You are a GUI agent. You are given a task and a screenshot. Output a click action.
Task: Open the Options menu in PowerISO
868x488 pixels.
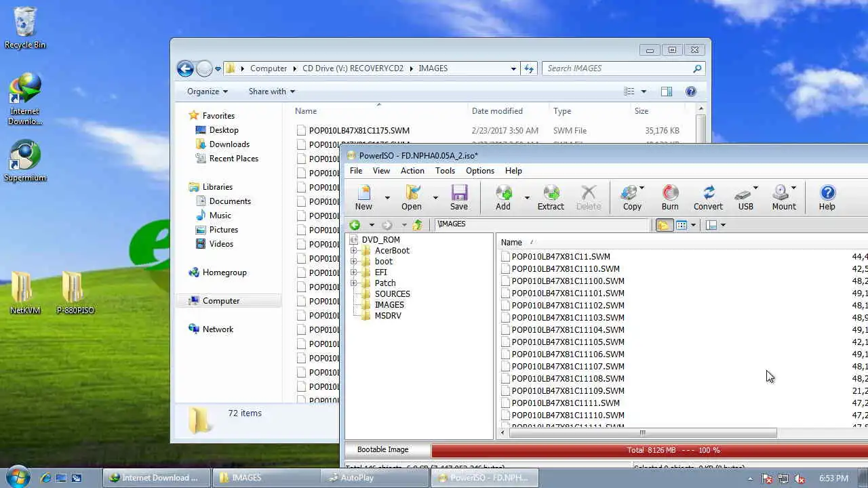tap(480, 171)
